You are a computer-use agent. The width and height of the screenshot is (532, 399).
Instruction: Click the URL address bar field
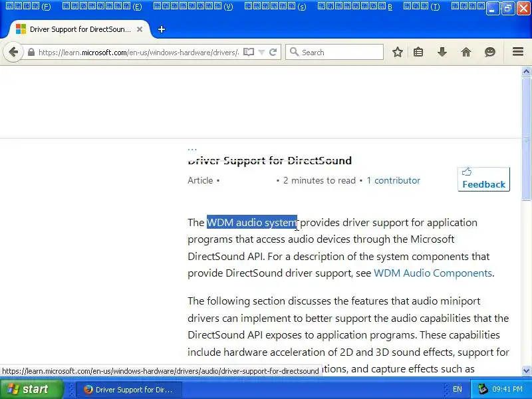pos(138,53)
